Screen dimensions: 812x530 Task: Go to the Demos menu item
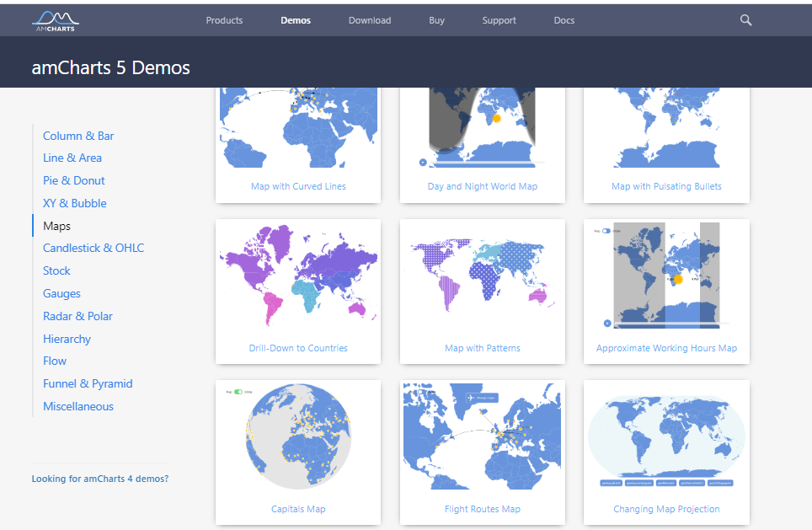coord(296,20)
